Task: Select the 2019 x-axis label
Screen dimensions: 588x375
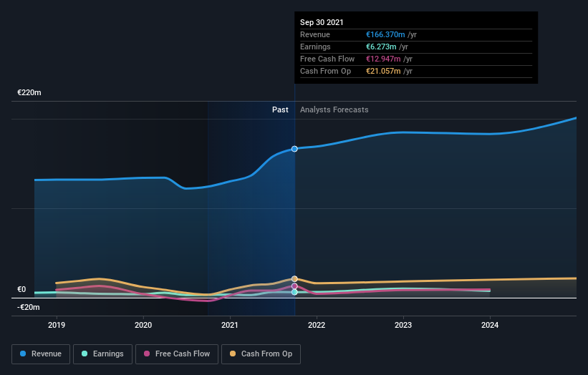Action: point(57,325)
